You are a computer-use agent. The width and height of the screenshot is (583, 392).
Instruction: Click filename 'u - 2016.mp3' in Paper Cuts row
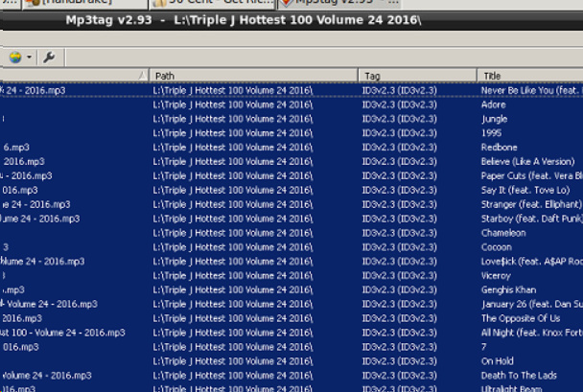tap(27, 175)
